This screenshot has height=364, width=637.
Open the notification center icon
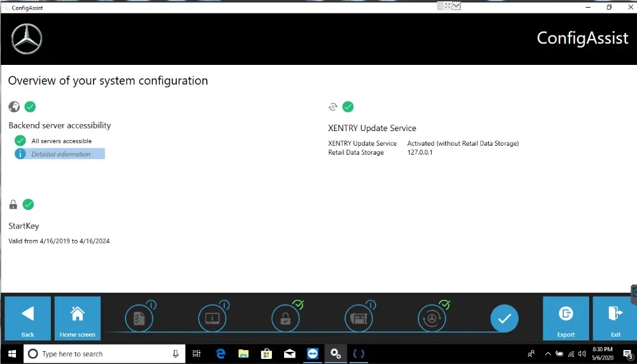click(628, 354)
